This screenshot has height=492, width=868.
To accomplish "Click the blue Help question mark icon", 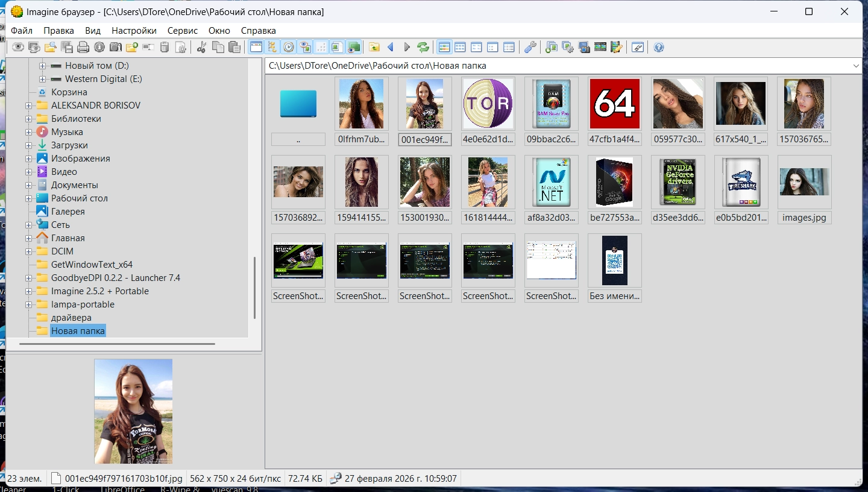I will point(659,47).
